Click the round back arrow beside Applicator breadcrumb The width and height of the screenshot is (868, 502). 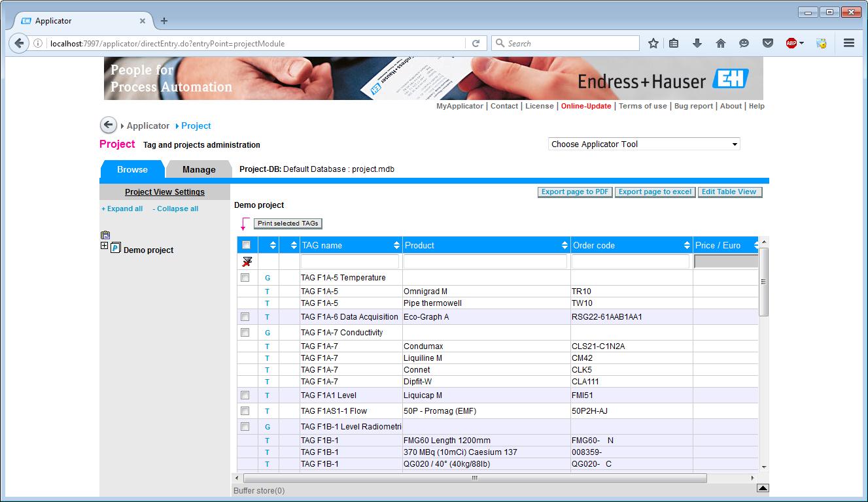tap(108, 125)
